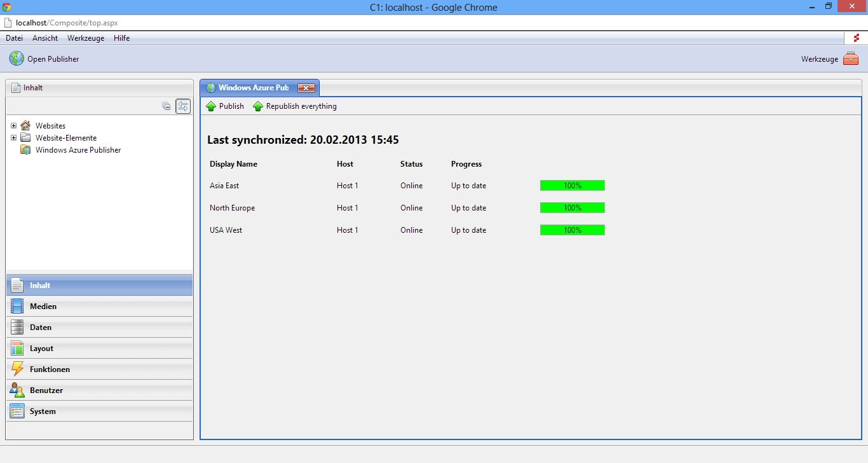
Task: Click the Republish everything arrow icon
Action: (x=258, y=106)
